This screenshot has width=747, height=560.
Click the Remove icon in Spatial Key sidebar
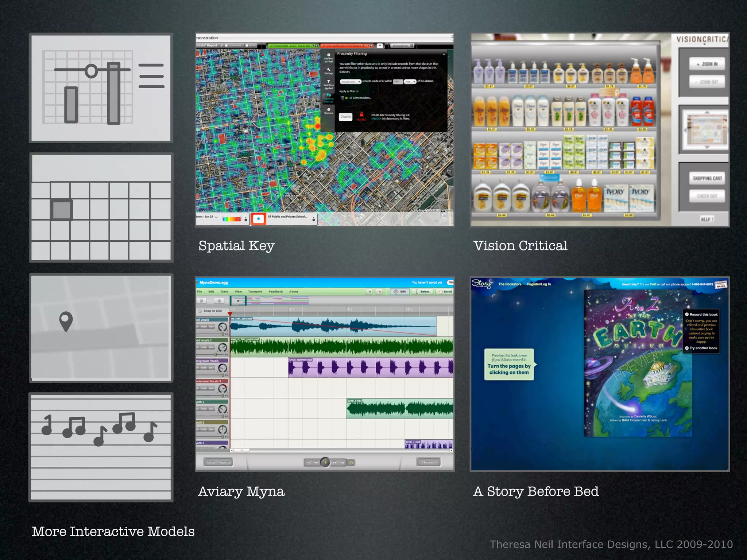(x=328, y=110)
